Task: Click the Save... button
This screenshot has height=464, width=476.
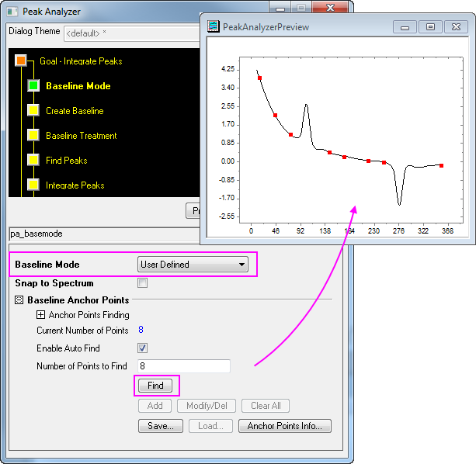Action: click(x=161, y=426)
